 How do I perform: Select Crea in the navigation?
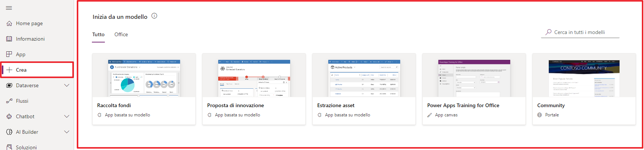click(x=21, y=70)
